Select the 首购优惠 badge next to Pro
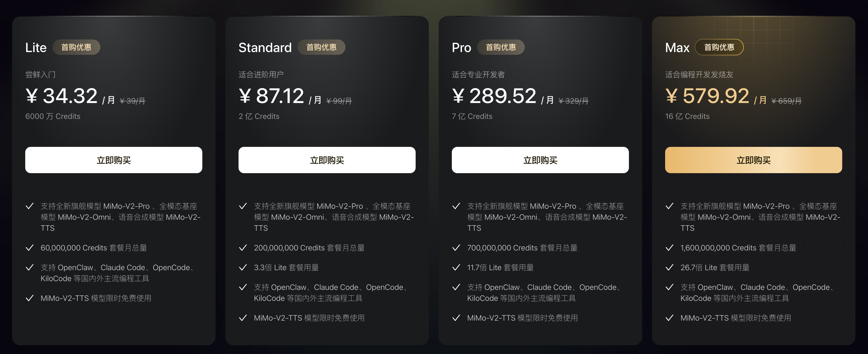Screen dimensions: 868x354 [x=500, y=47]
